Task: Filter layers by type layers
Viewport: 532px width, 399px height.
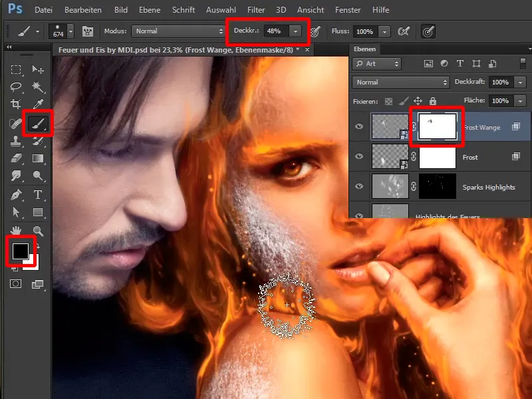Action: pos(460,63)
